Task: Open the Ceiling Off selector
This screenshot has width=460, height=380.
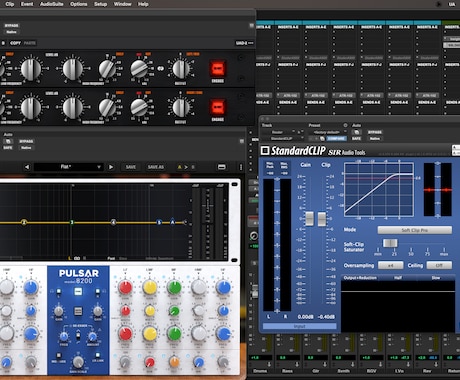Action: point(439,265)
